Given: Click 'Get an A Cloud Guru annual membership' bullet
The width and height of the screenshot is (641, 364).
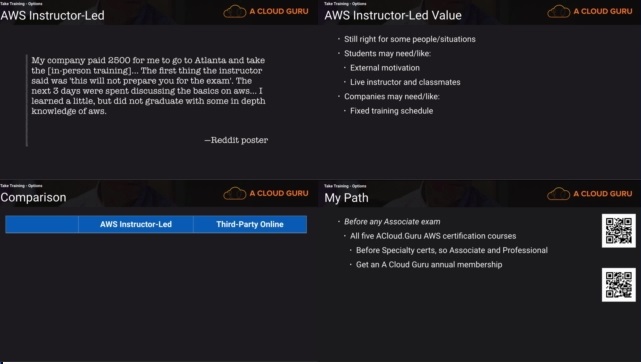Looking at the screenshot, I should [x=429, y=265].
